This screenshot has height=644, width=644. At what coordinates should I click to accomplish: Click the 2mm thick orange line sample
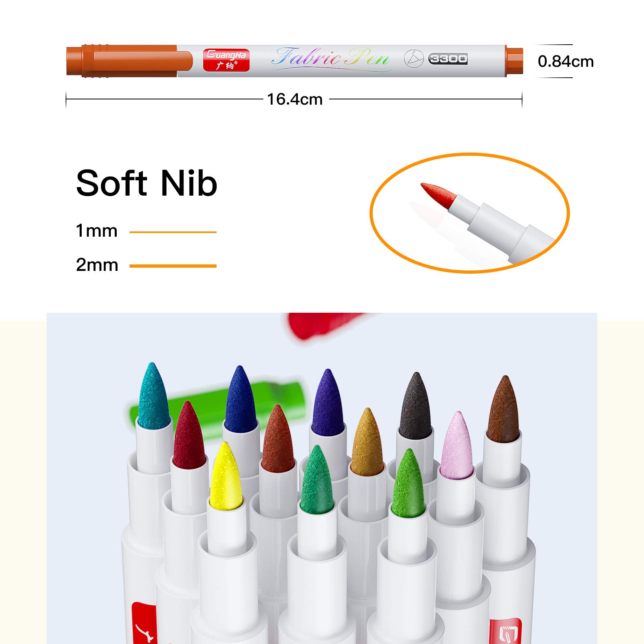(173, 266)
